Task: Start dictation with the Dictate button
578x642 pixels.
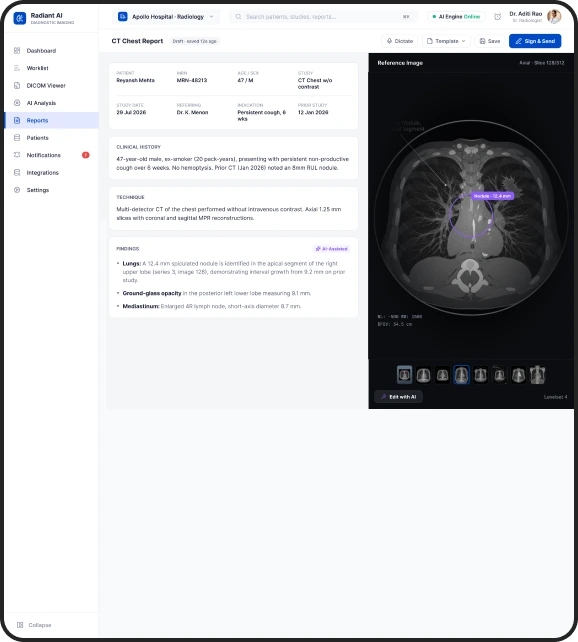Action: 400,41
